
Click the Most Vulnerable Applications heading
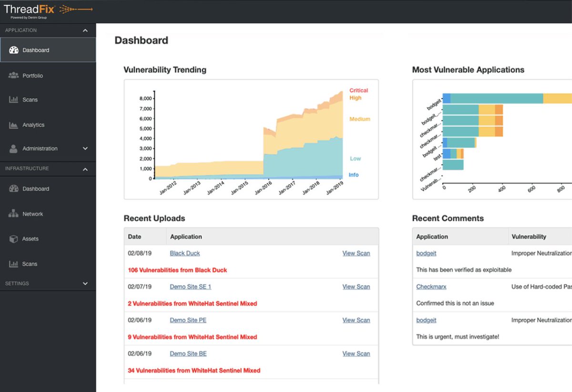468,70
